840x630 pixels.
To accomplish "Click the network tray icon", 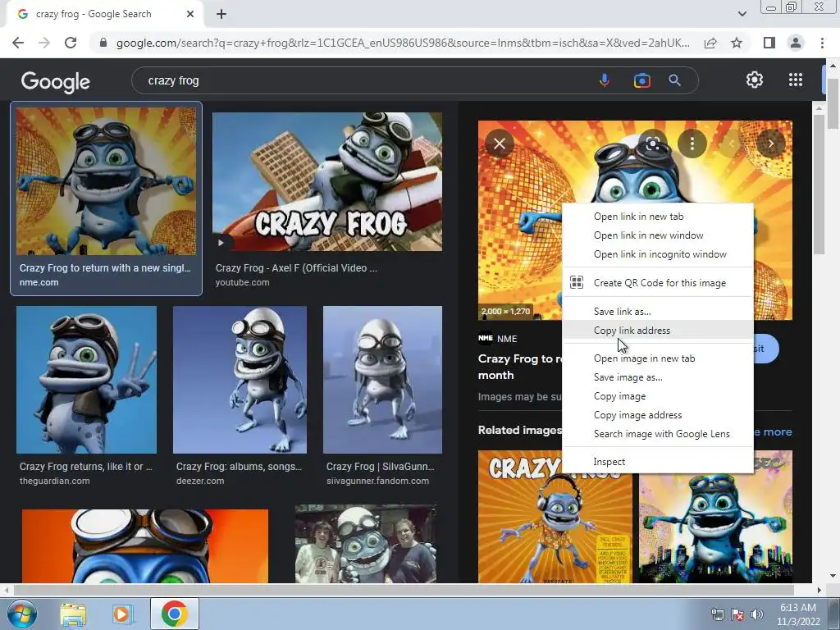I will 717,614.
